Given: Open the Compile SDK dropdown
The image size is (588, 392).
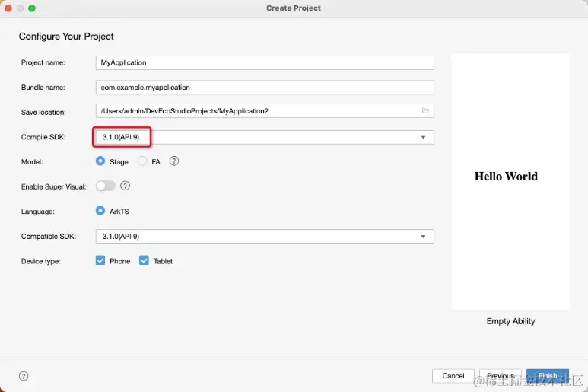Looking at the screenshot, I should pos(265,137).
